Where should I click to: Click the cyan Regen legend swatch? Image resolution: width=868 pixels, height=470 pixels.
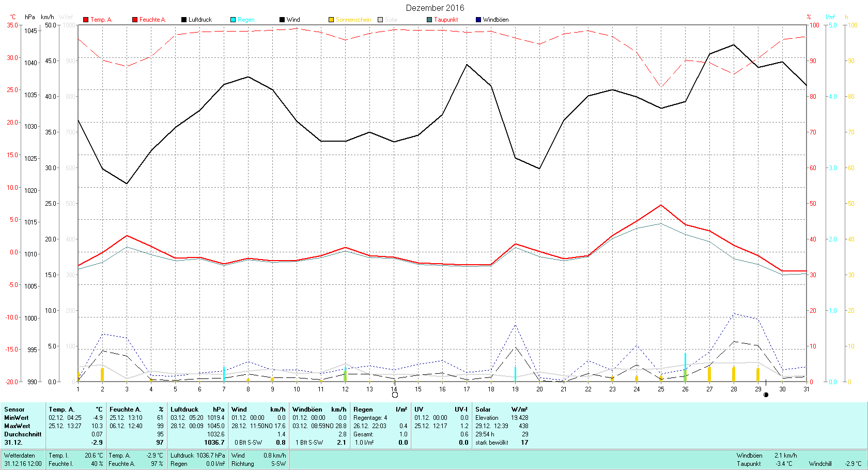[x=233, y=20]
